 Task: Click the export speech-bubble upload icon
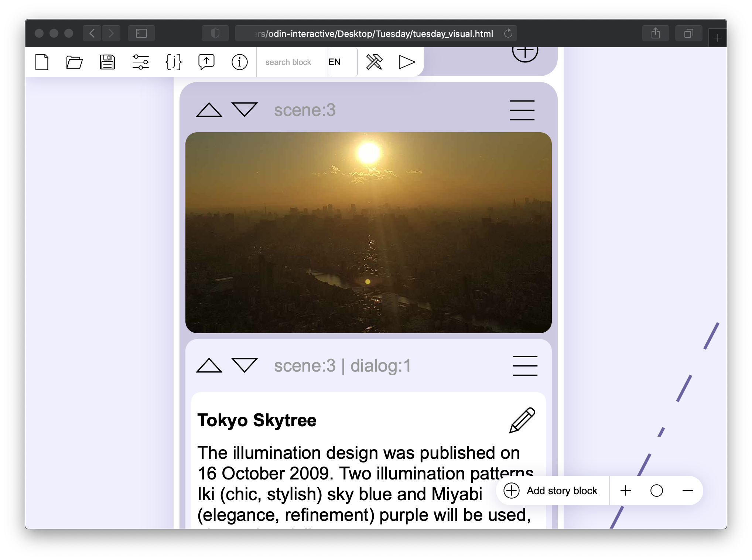click(x=206, y=62)
